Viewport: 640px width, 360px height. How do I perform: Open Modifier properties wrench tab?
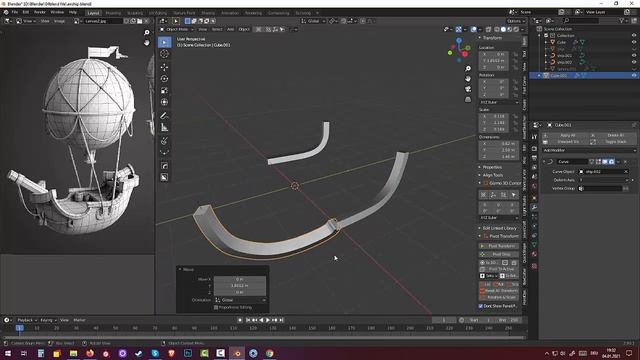tap(534, 207)
